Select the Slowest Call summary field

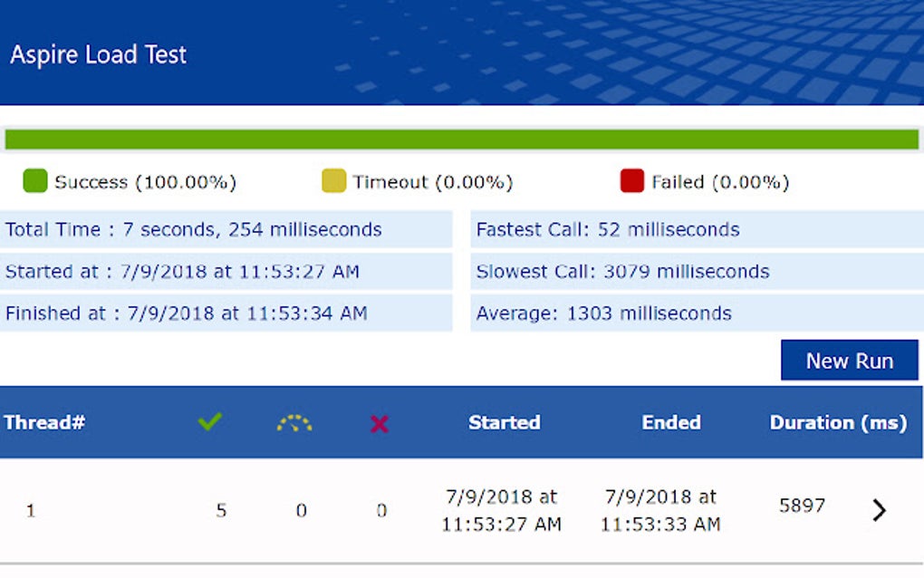[697, 271]
